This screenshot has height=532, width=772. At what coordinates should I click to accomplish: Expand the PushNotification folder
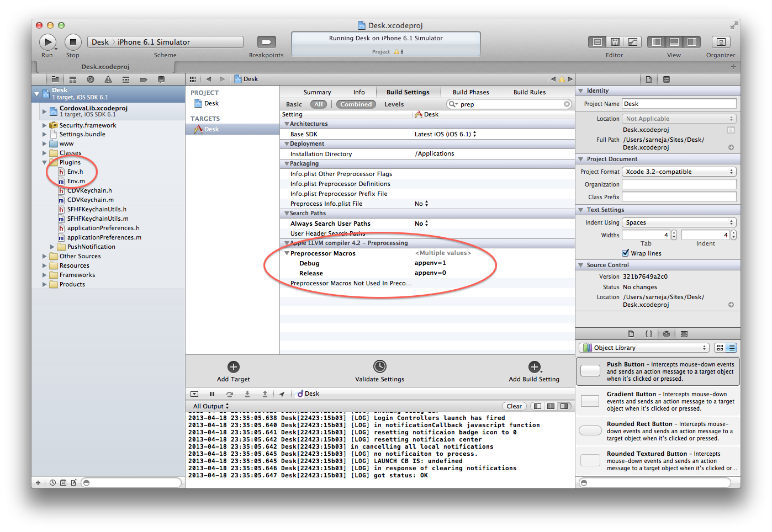pos(52,247)
